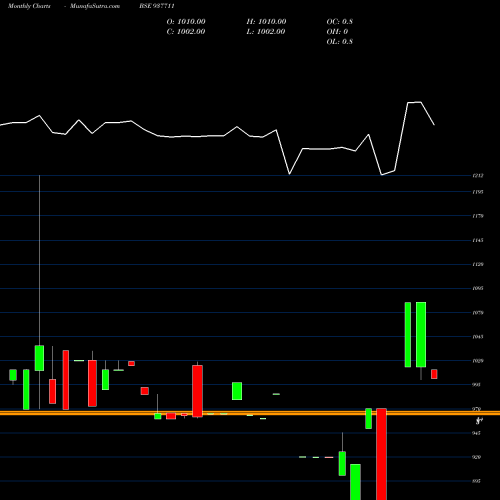Click the green candle with wick reaching 1212
This screenshot has height=500, width=500.
pos(39,358)
